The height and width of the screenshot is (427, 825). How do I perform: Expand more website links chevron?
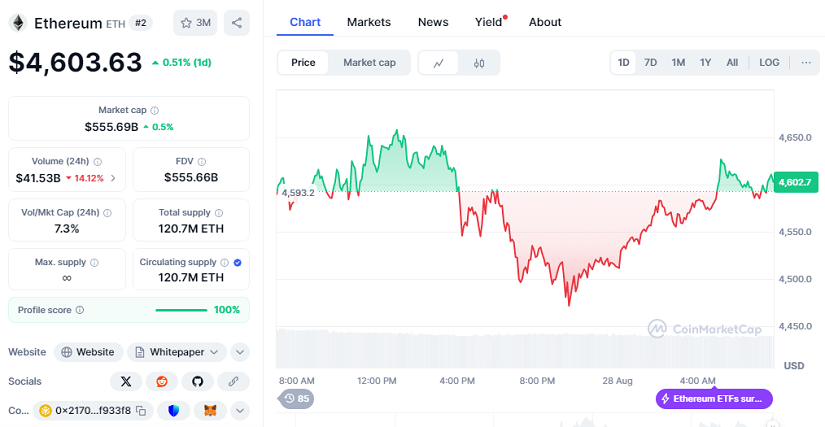240,352
